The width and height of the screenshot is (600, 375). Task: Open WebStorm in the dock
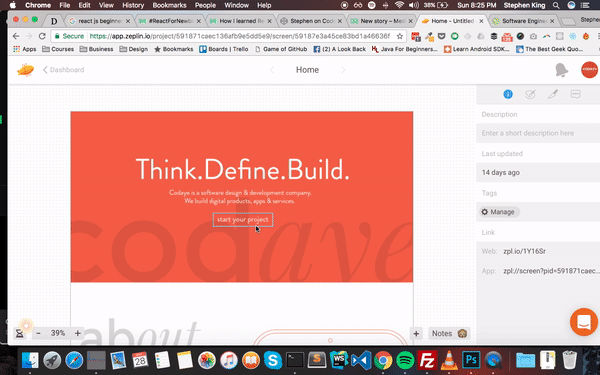(339, 360)
